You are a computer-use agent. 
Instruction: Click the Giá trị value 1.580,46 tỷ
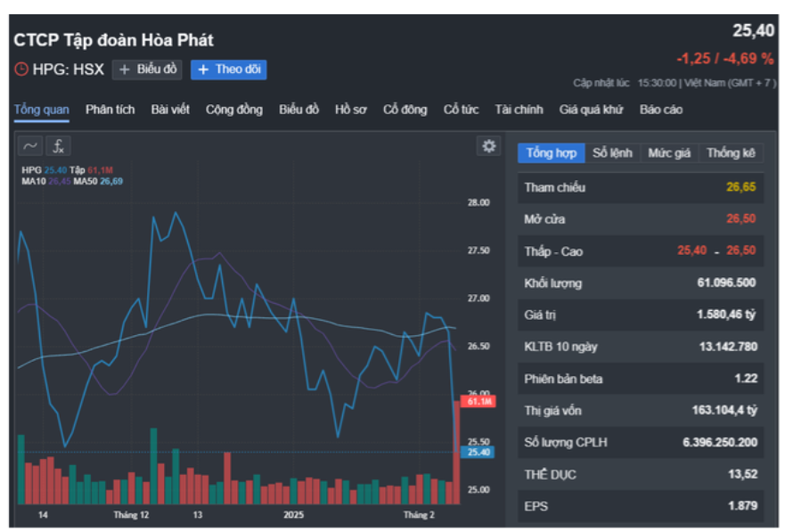click(x=726, y=315)
